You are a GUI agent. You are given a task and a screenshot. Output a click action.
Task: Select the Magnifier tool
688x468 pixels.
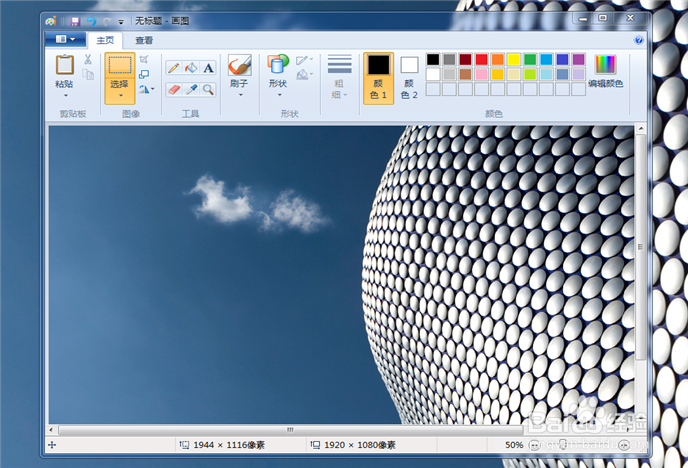[208, 89]
